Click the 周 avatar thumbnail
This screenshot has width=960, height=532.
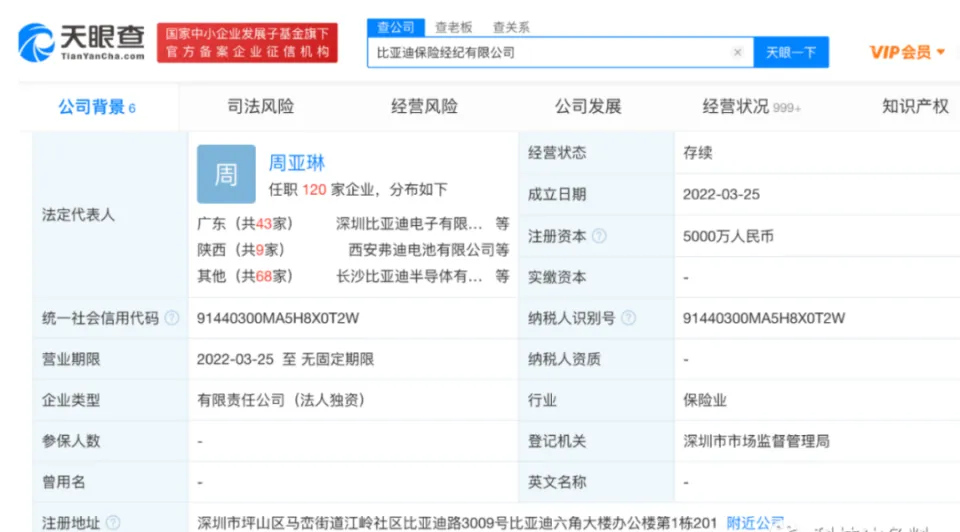(x=226, y=174)
